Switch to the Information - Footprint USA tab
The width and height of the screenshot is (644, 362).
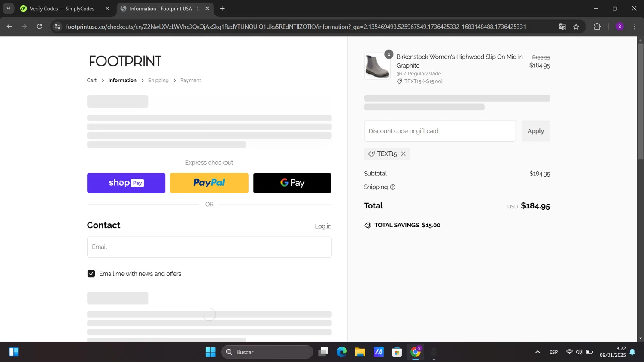tap(165, 9)
